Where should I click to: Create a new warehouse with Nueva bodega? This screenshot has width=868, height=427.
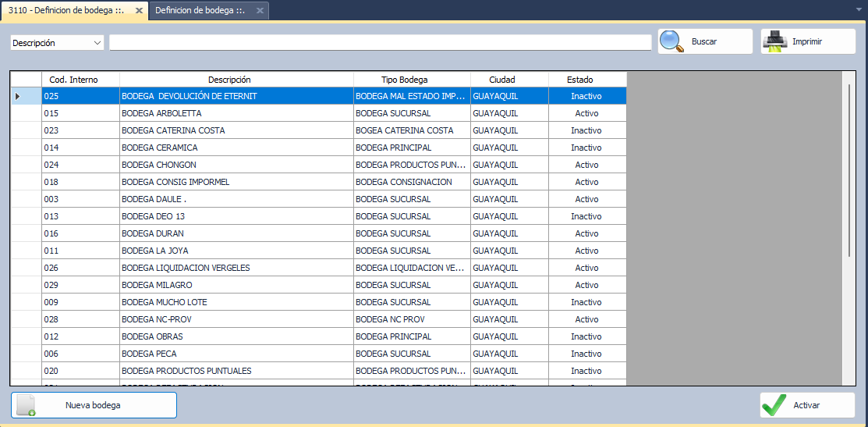[x=94, y=405]
